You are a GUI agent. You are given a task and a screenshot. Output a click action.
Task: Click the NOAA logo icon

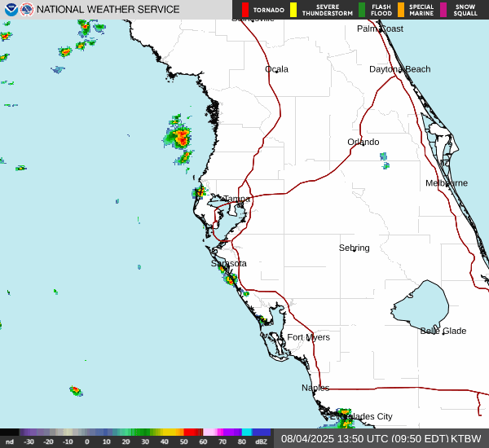click(9, 10)
